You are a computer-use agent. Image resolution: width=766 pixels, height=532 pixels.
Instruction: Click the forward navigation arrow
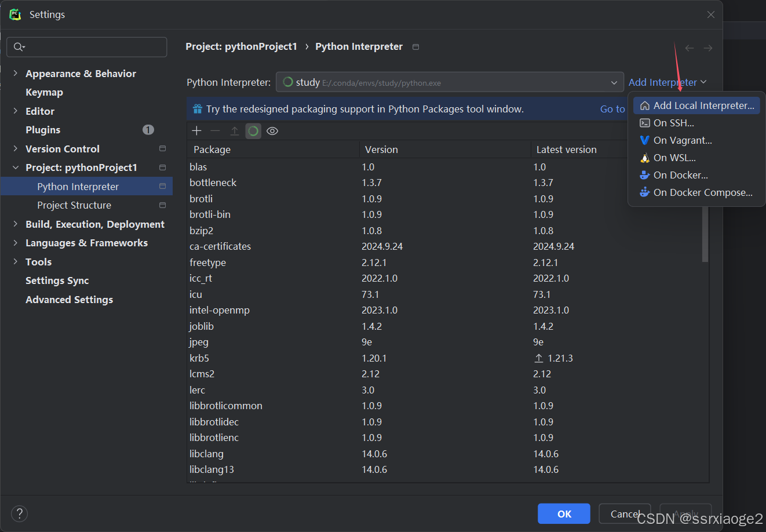coord(708,48)
